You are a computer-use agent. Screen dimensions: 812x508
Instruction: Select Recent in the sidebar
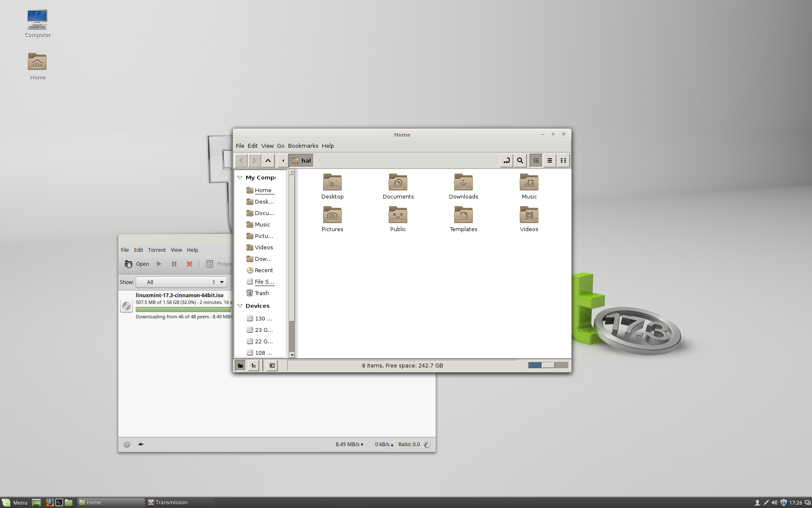click(x=260, y=271)
